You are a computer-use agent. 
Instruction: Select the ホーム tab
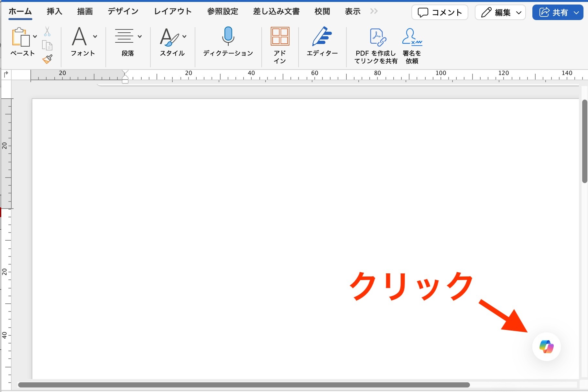point(20,12)
